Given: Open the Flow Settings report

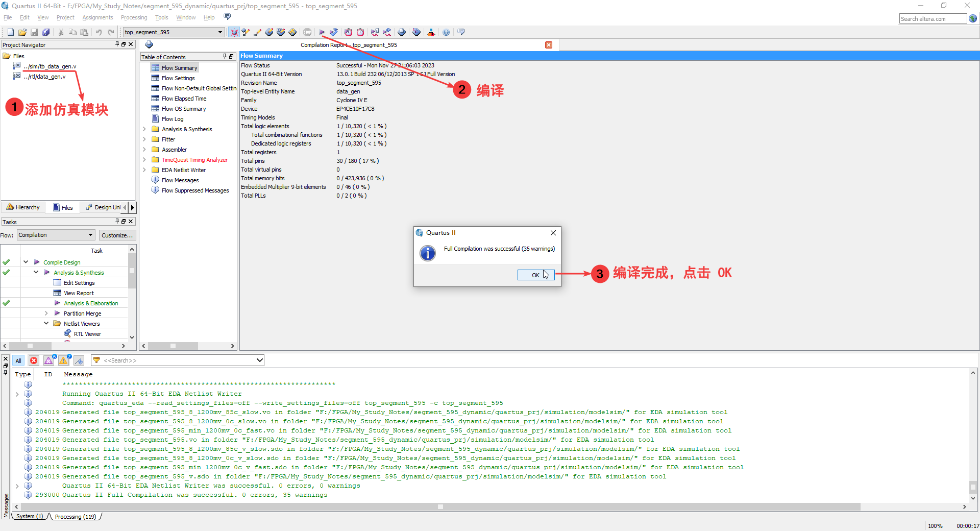Looking at the screenshot, I should pos(178,78).
